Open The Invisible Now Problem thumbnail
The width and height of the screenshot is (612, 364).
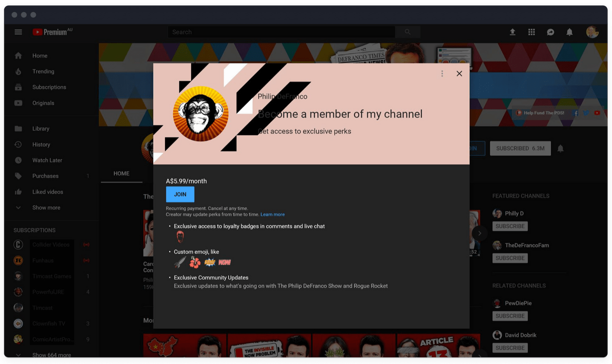[269, 346]
